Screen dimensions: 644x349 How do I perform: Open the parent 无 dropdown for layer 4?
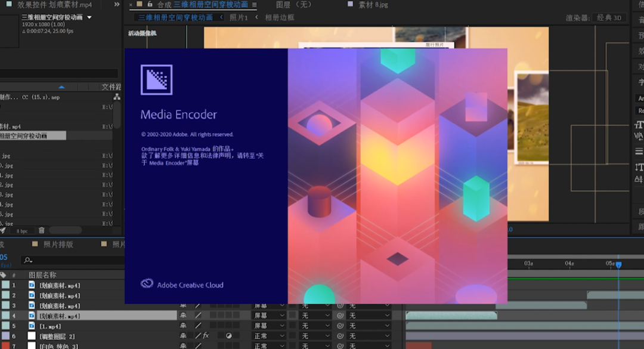[x=369, y=315]
